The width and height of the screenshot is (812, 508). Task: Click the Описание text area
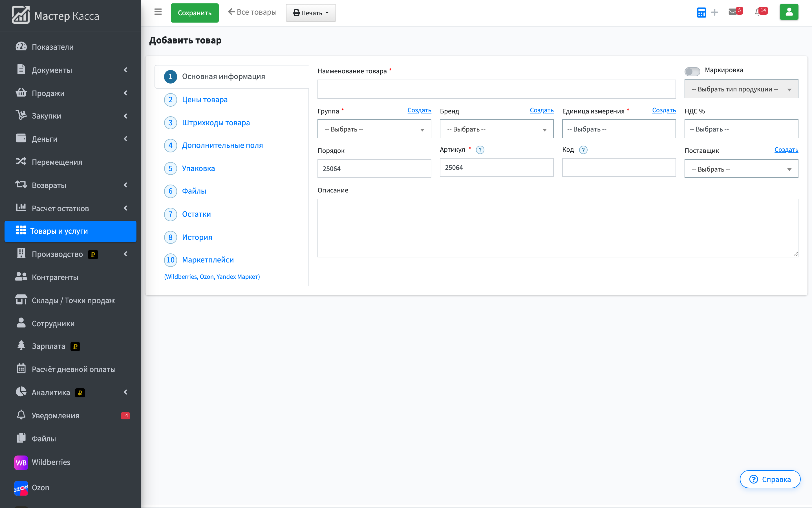click(558, 228)
